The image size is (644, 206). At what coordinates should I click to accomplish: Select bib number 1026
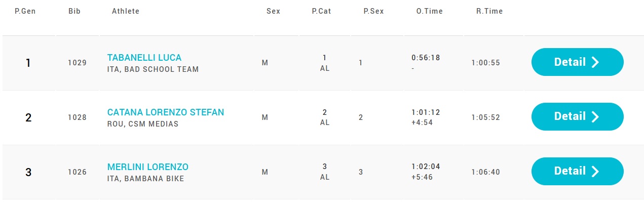[x=77, y=172]
